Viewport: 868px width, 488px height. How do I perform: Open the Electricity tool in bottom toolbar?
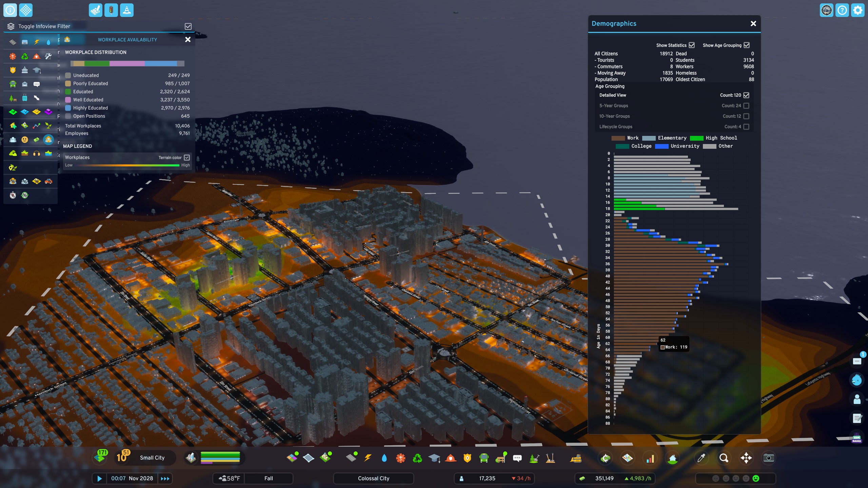(368, 458)
